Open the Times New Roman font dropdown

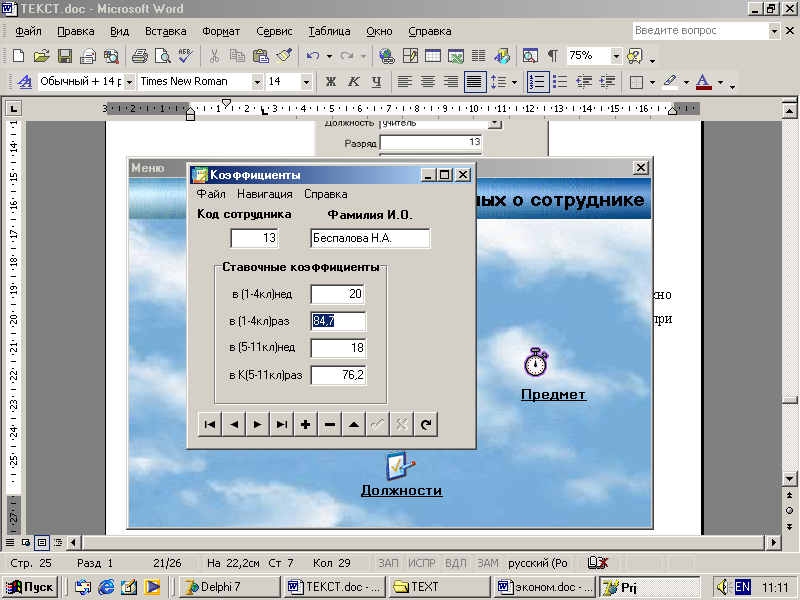[x=256, y=82]
